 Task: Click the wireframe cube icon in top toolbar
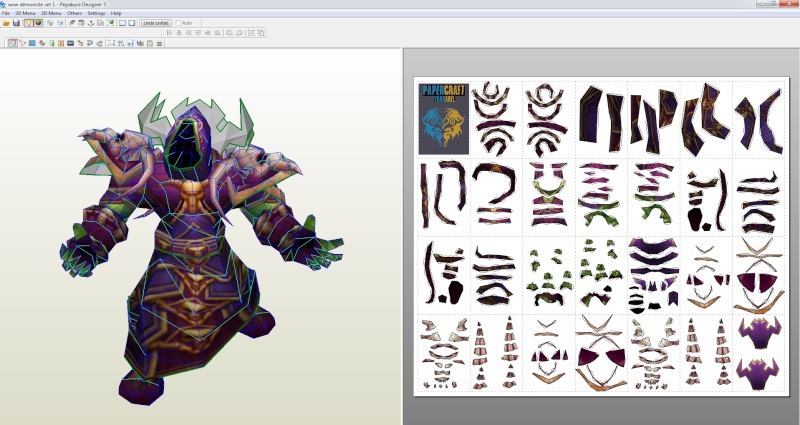click(x=50, y=23)
